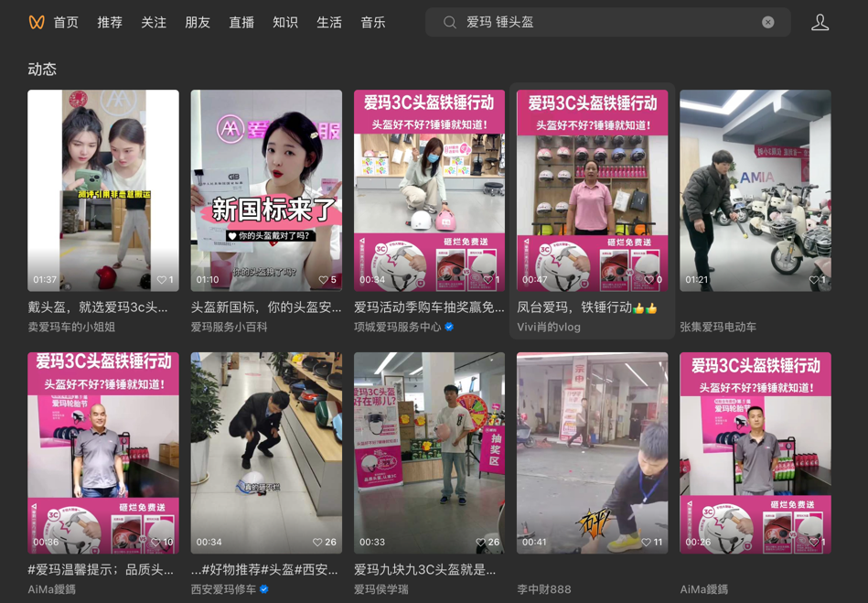Open the #爱玛温馨提示 video thumbnail
868x603 pixels.
tap(103, 453)
